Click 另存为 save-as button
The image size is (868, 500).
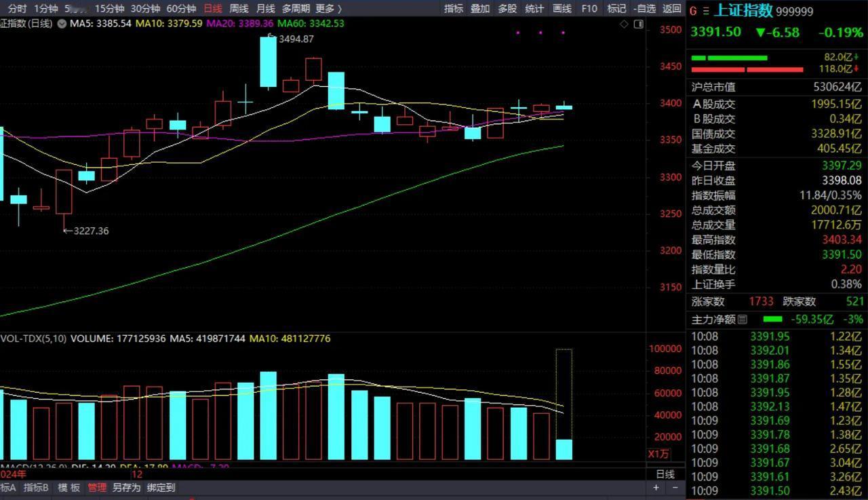[126, 488]
